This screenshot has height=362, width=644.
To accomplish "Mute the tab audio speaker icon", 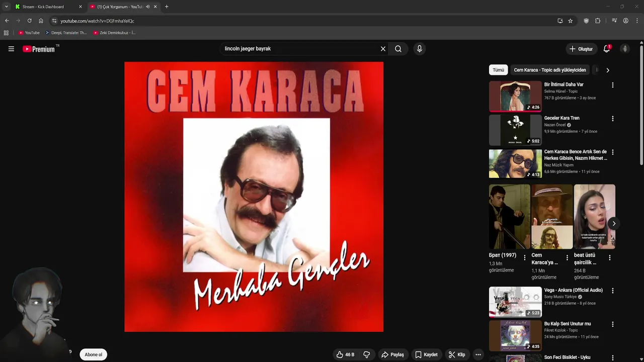I will tap(147, 7).
